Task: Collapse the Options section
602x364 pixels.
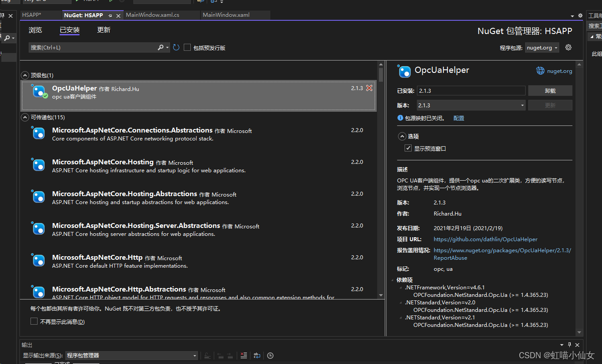Action: [x=402, y=136]
